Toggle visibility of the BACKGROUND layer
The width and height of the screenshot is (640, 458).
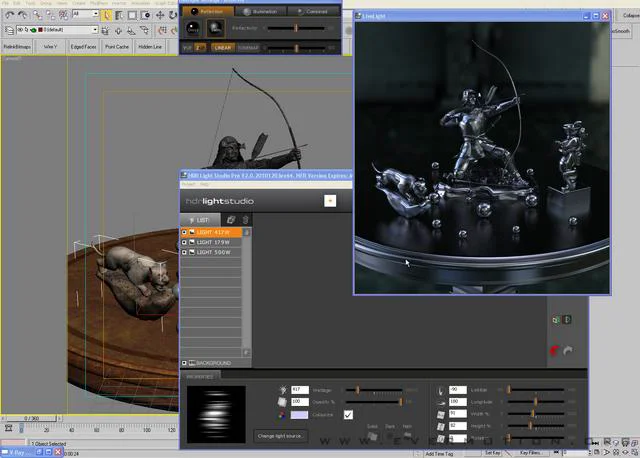pos(184,363)
